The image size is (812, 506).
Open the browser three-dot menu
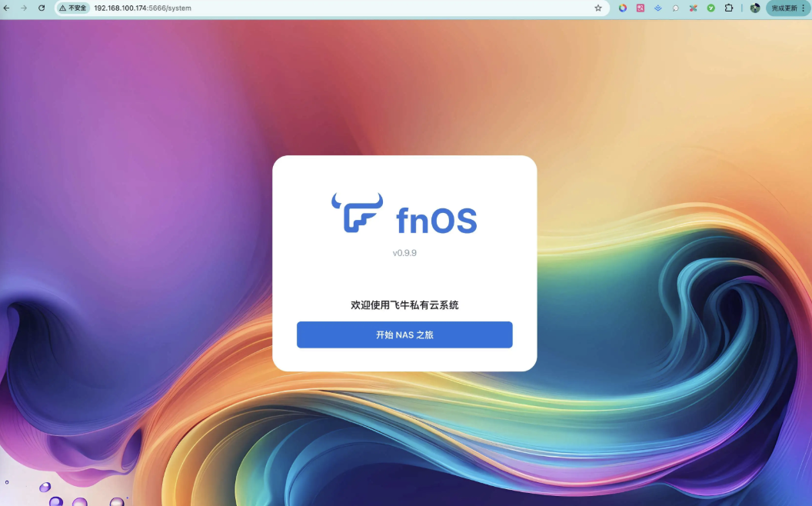pos(804,8)
